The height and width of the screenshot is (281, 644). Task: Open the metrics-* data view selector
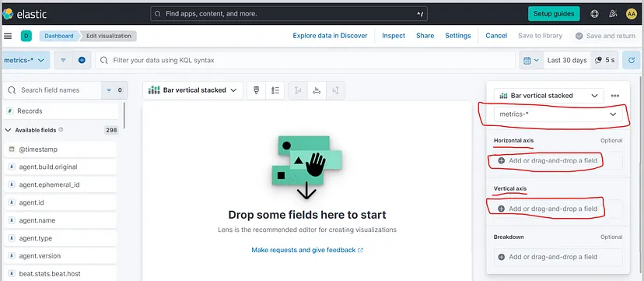[x=26, y=60]
